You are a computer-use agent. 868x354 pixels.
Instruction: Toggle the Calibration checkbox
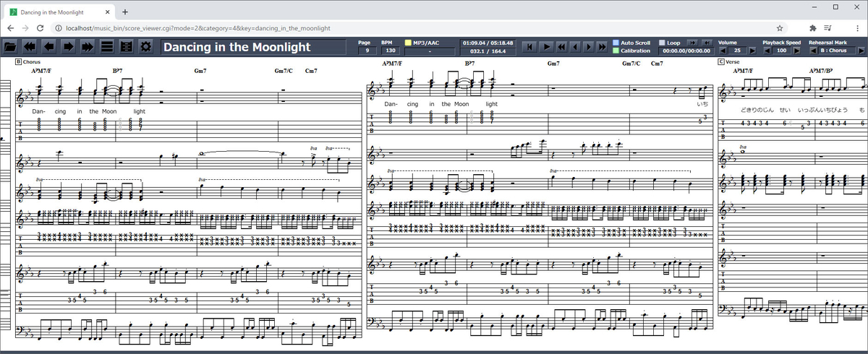coord(616,51)
